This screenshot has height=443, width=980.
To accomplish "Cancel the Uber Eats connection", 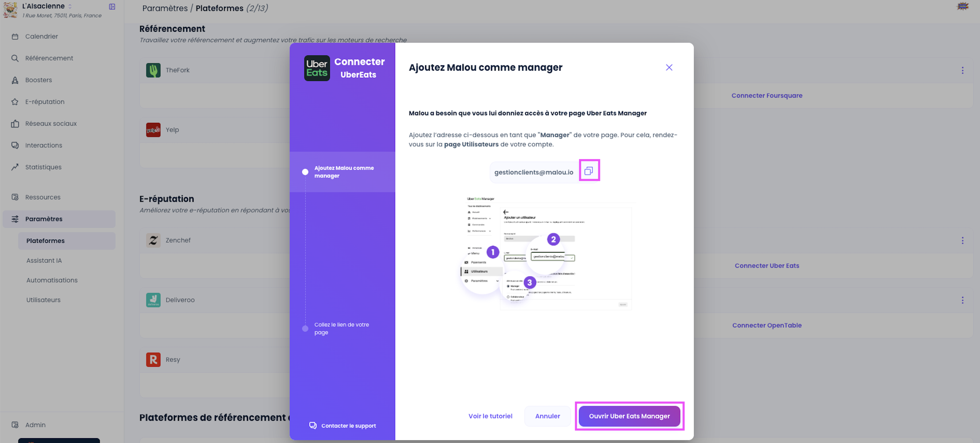I will click(x=547, y=416).
